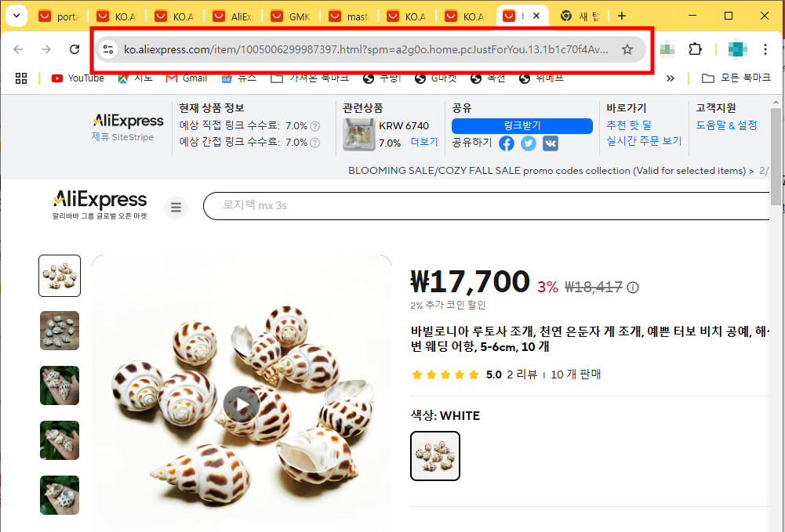Viewport: 785px width, 532px height.
Task: Expand hidden bookmarks with double chevron
Action: pyautogui.click(x=671, y=78)
